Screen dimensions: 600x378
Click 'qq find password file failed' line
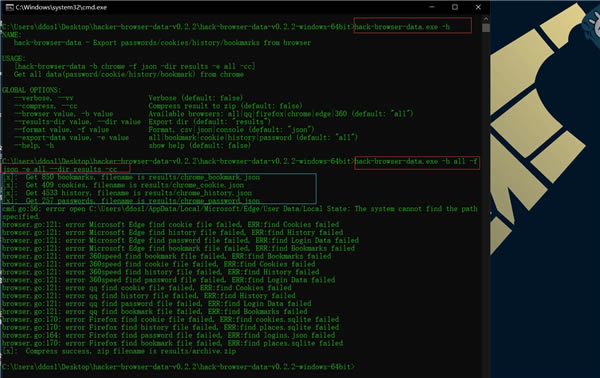(157, 304)
